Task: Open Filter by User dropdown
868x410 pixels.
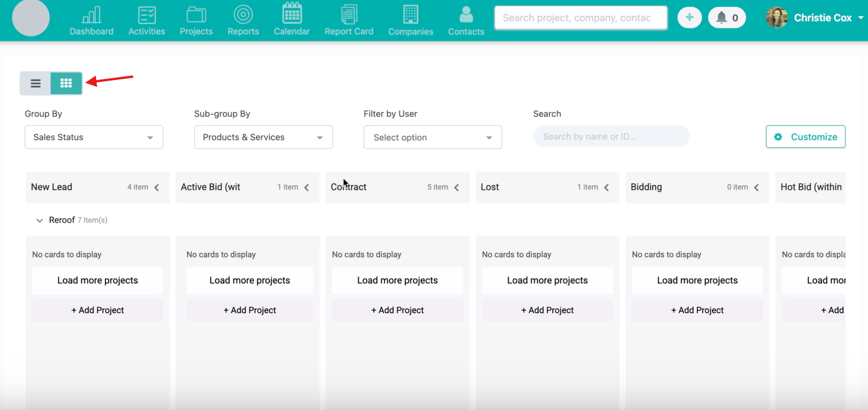Action: (433, 137)
